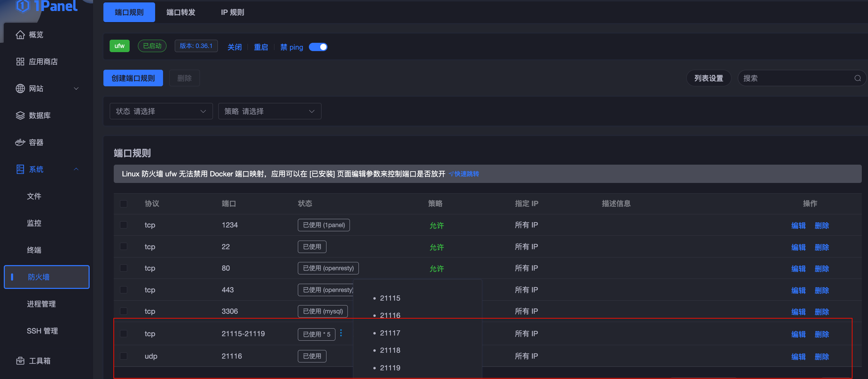
Task: Click the 允许 policy for port 22
Action: (437, 247)
